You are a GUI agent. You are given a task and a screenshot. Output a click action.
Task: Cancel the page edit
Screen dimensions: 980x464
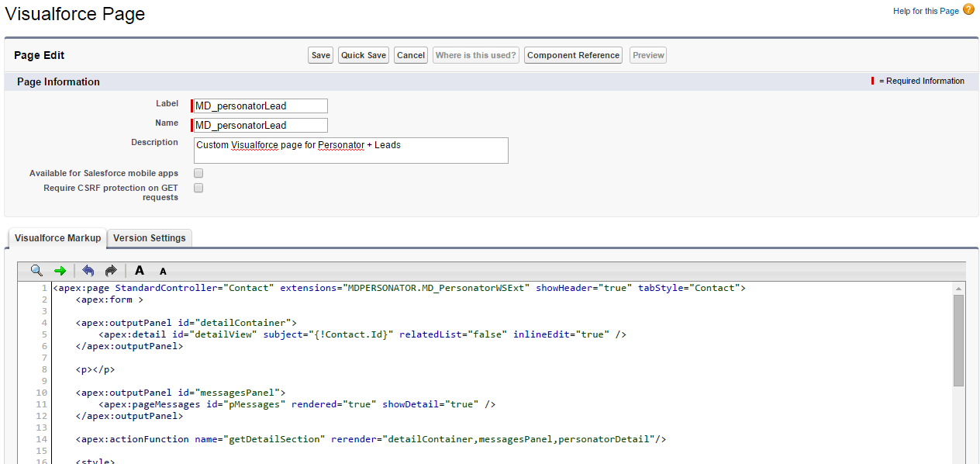[410, 55]
